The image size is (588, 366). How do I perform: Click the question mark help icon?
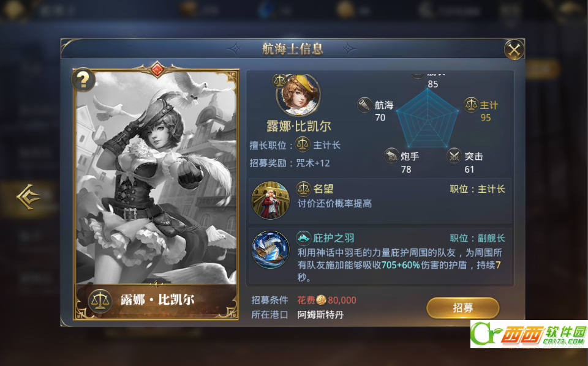[x=83, y=80]
